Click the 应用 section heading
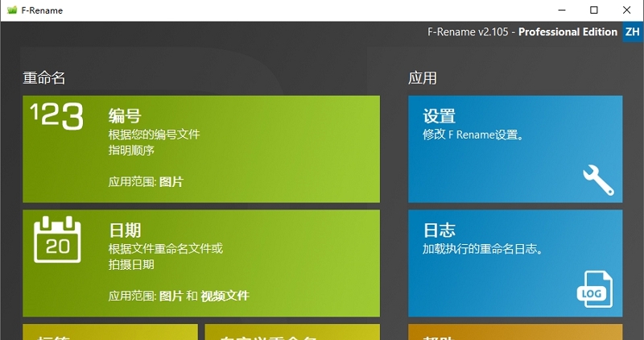This screenshot has width=644, height=340. [422, 77]
